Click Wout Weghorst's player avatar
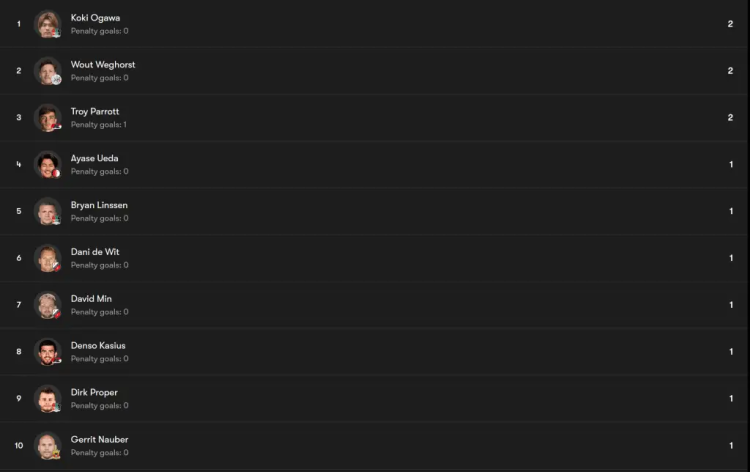This screenshot has width=750, height=472. coord(48,71)
